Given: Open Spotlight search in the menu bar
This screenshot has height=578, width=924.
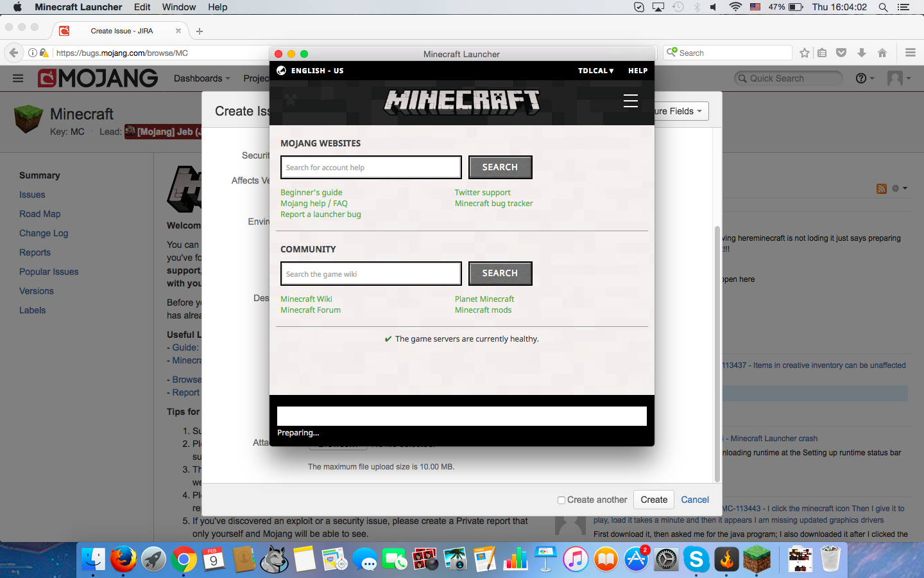Looking at the screenshot, I should [x=883, y=7].
